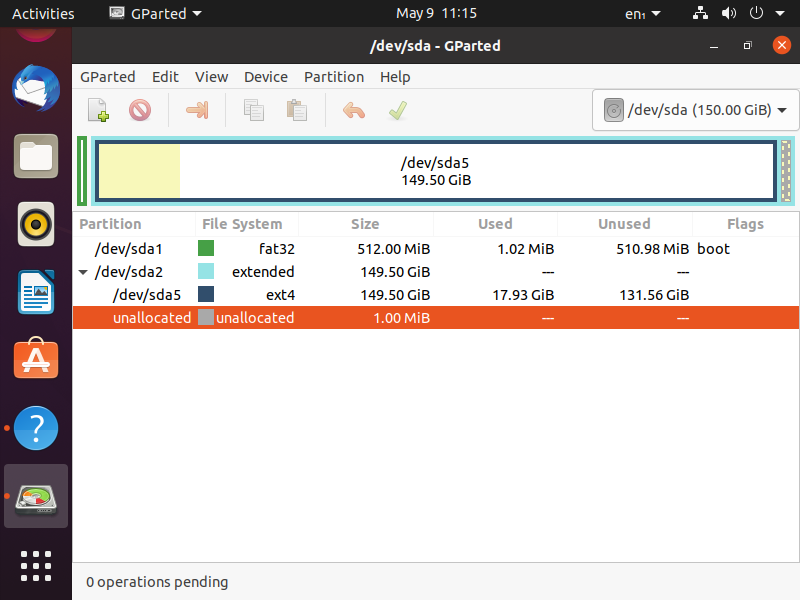Click the boot flag of sda1
800x600 pixels.
713,248
